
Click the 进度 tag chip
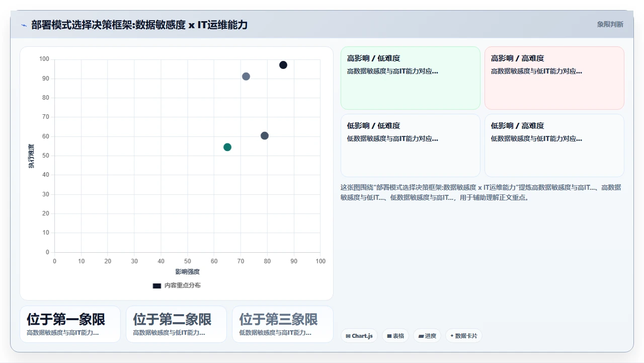point(427,336)
